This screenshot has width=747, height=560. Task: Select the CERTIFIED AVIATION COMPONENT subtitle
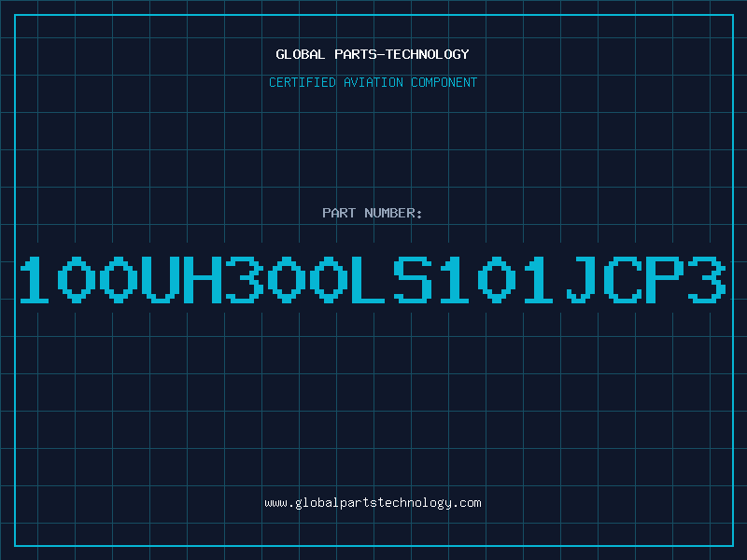373,82
